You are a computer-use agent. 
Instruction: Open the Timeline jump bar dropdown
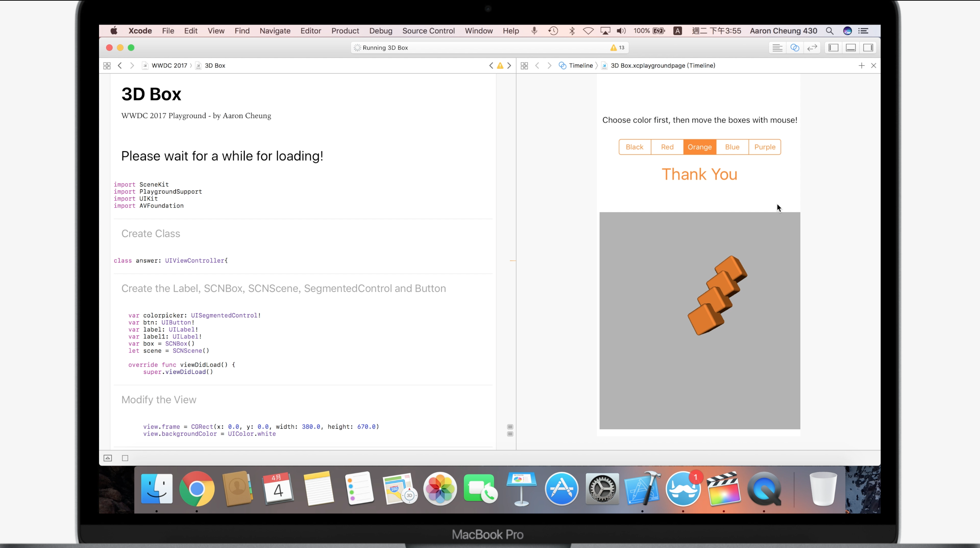580,65
